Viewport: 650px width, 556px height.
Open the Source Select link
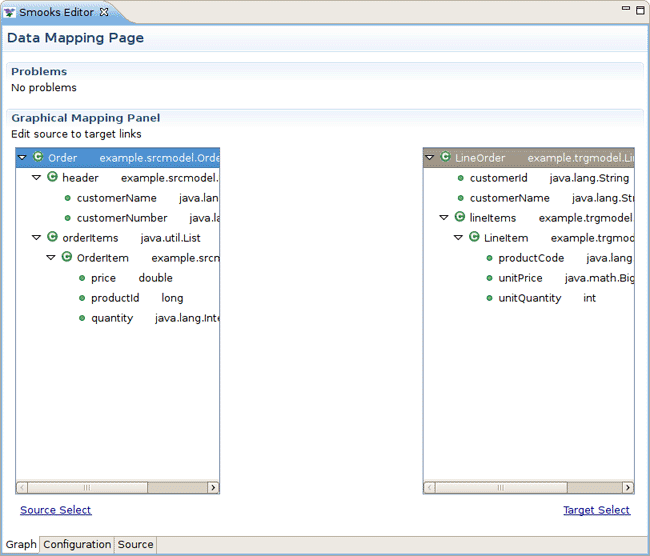point(55,510)
